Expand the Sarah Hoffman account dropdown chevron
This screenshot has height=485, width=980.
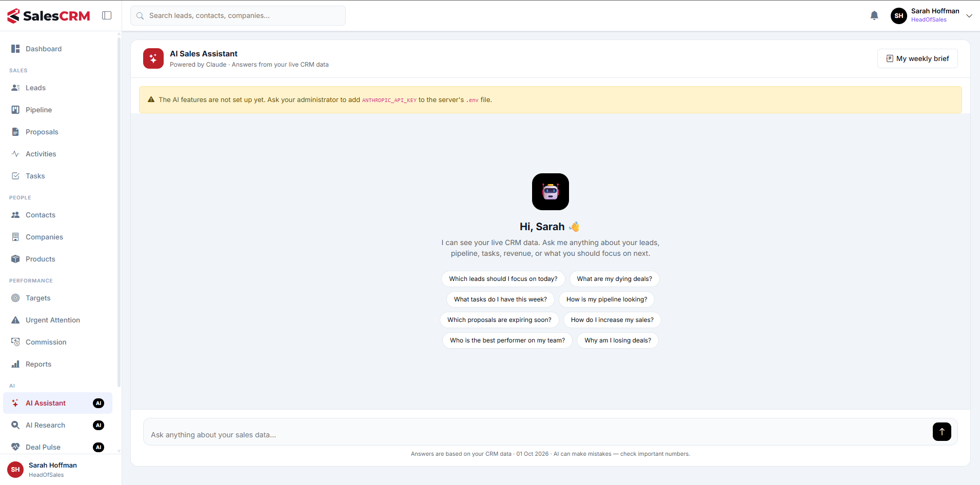click(x=969, y=16)
